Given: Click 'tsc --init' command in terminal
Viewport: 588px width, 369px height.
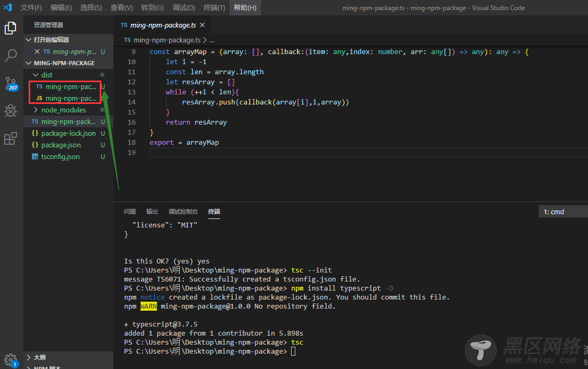Looking at the screenshot, I should pos(311,270).
